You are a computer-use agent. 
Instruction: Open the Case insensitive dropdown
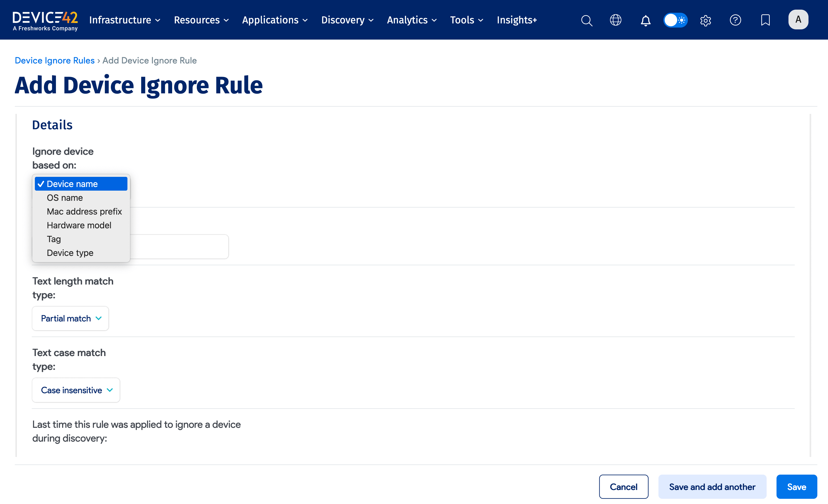tap(76, 390)
